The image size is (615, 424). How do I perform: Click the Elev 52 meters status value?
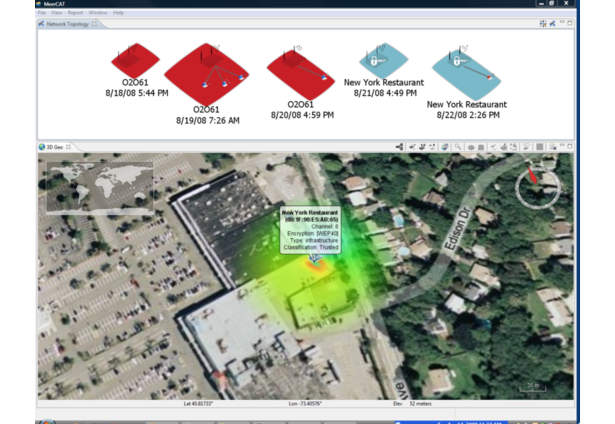coord(412,404)
